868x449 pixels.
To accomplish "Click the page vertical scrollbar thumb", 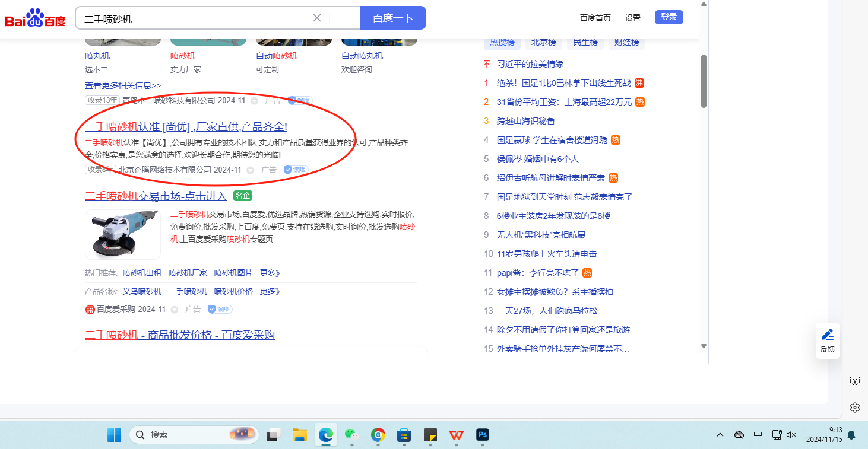I will pyautogui.click(x=704, y=81).
